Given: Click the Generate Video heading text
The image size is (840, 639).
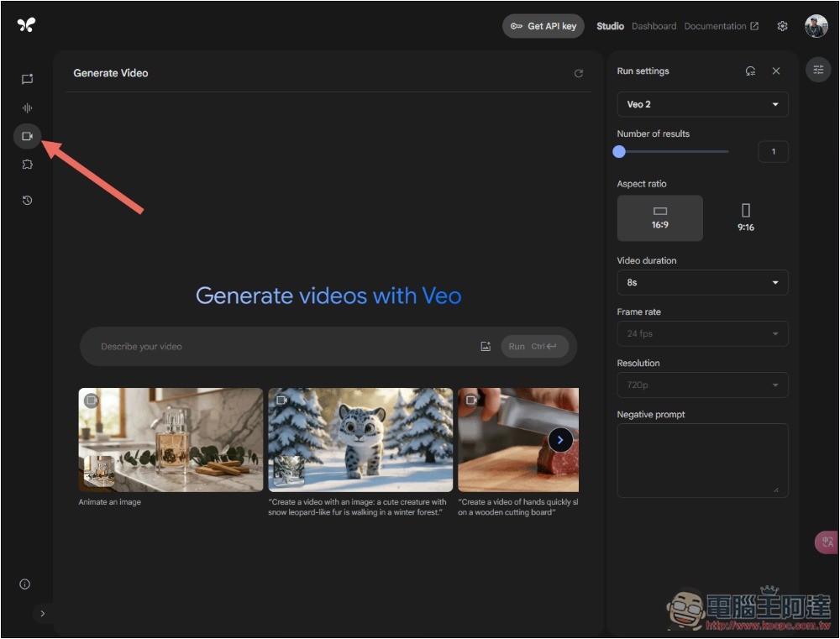Looking at the screenshot, I should pyautogui.click(x=111, y=73).
